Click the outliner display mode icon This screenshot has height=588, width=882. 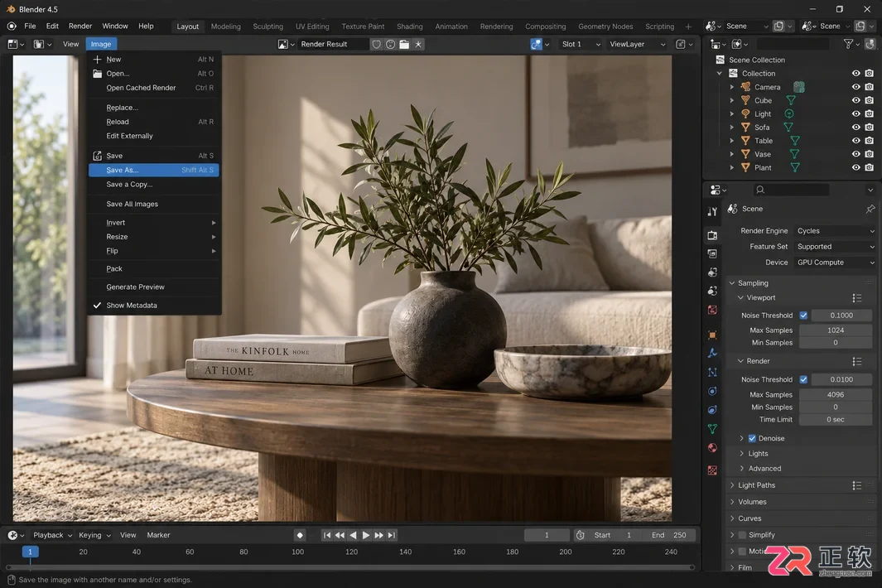(x=739, y=44)
